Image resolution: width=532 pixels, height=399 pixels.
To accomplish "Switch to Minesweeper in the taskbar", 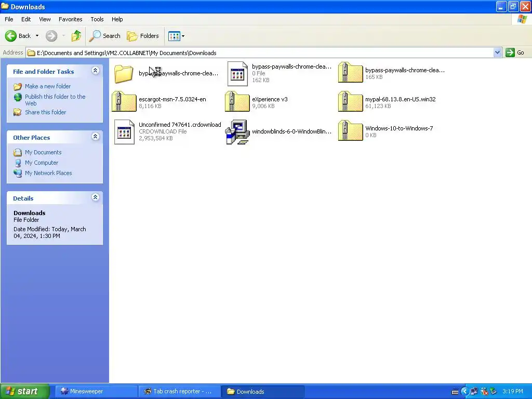I will tap(96, 391).
